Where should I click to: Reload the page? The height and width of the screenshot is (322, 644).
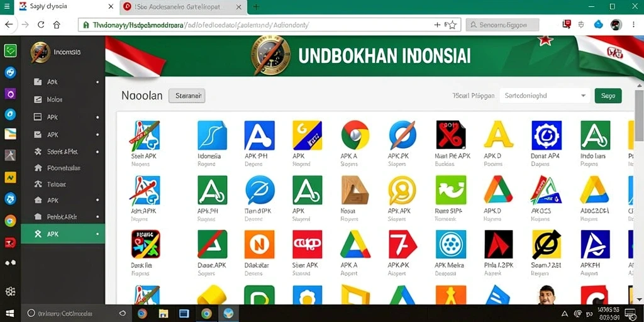pyautogui.click(x=41, y=25)
